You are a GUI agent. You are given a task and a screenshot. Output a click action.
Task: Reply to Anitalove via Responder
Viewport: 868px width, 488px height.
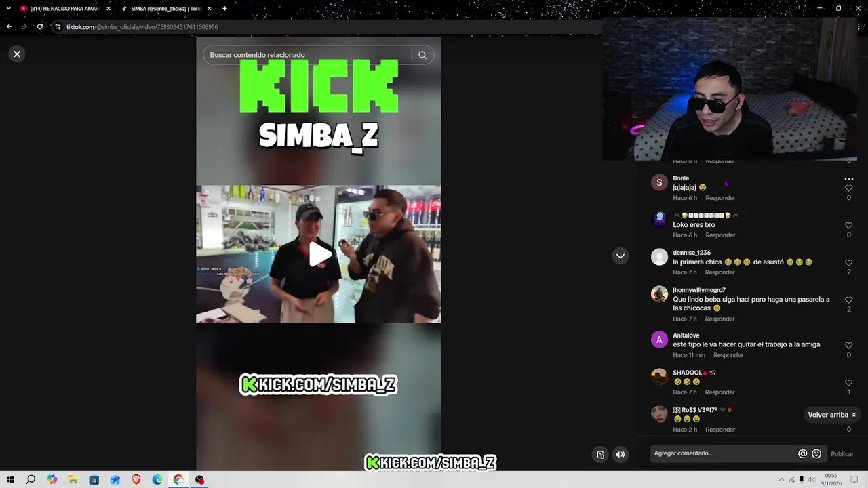(728, 355)
